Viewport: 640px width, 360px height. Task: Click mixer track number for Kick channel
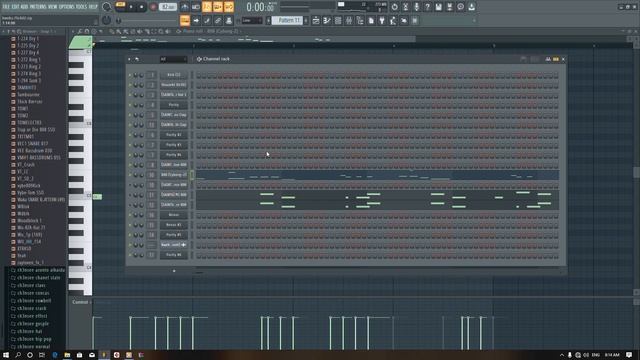tap(151, 75)
